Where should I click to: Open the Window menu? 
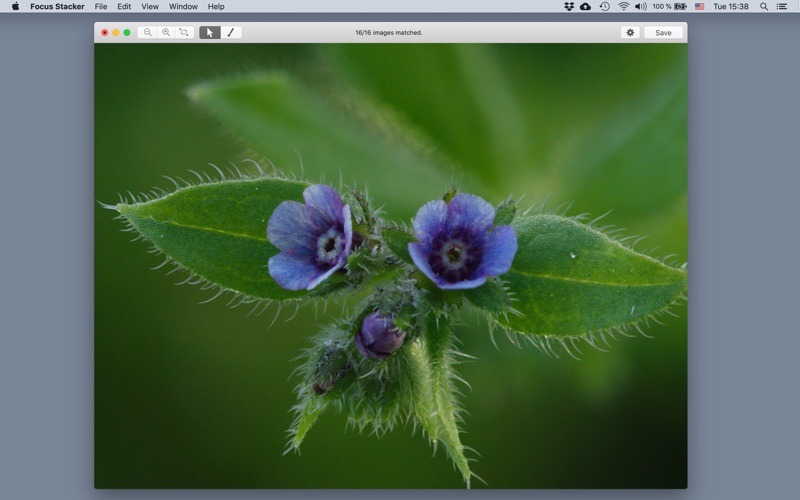[183, 7]
